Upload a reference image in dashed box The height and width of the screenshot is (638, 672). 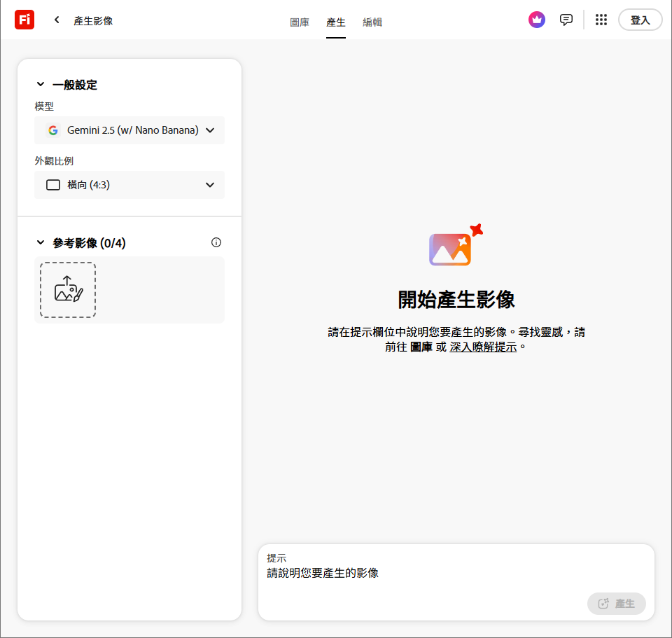[68, 290]
